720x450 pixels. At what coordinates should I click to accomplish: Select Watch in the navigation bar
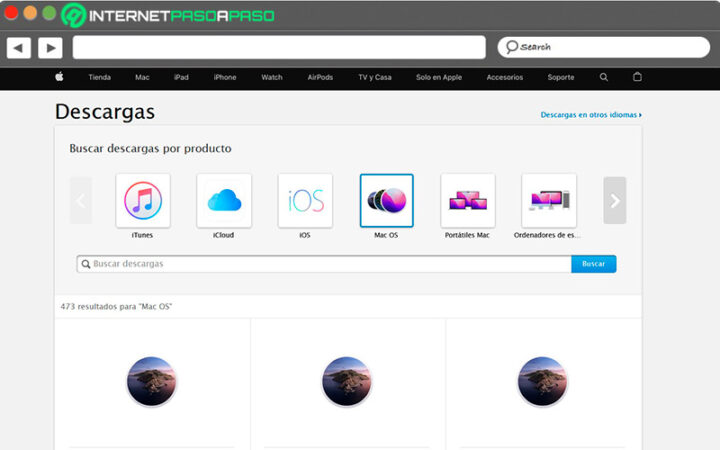[272, 77]
